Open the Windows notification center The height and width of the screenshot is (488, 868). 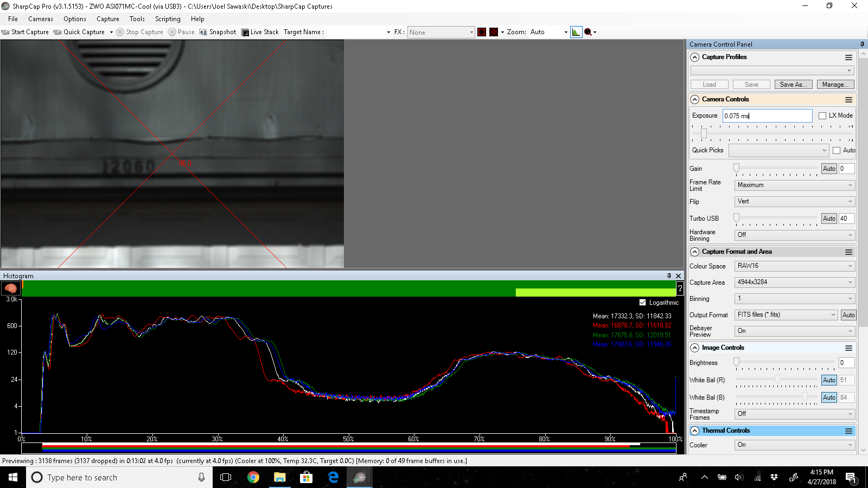click(851, 477)
